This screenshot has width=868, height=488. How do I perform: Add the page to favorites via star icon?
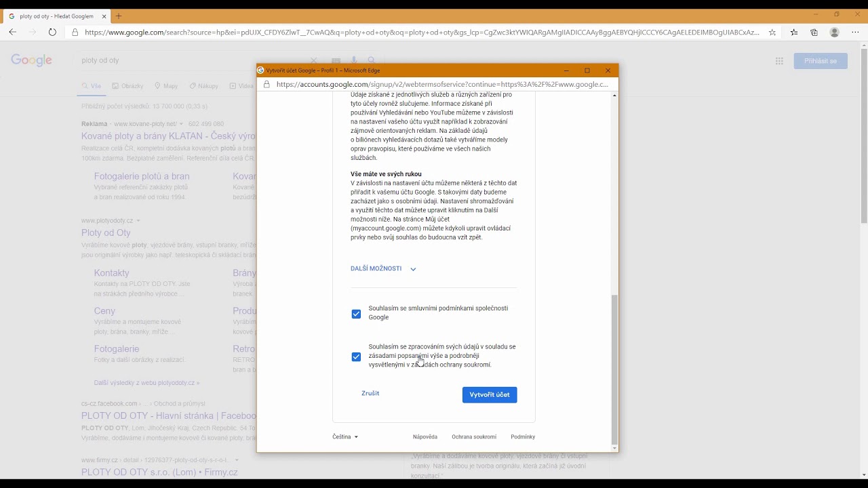tap(772, 32)
